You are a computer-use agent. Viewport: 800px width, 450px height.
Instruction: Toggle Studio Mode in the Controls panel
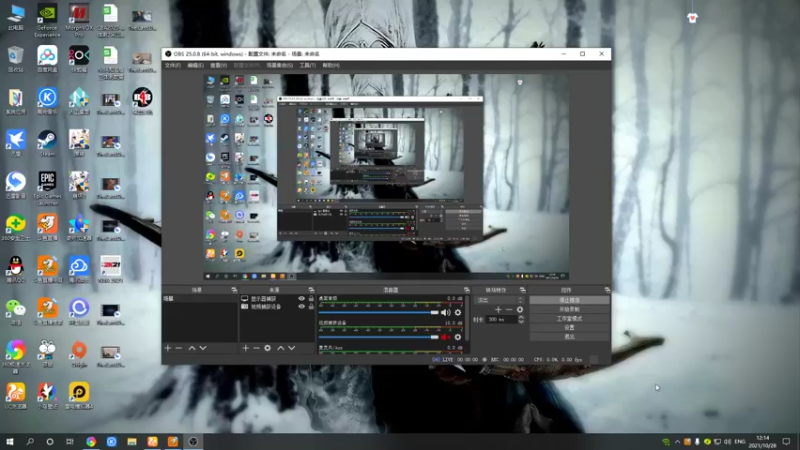569,318
